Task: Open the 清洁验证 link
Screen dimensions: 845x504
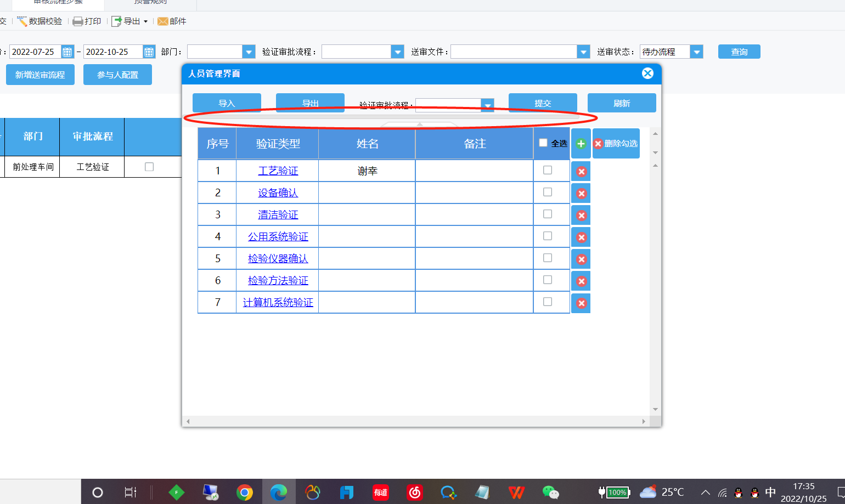Action: (278, 214)
